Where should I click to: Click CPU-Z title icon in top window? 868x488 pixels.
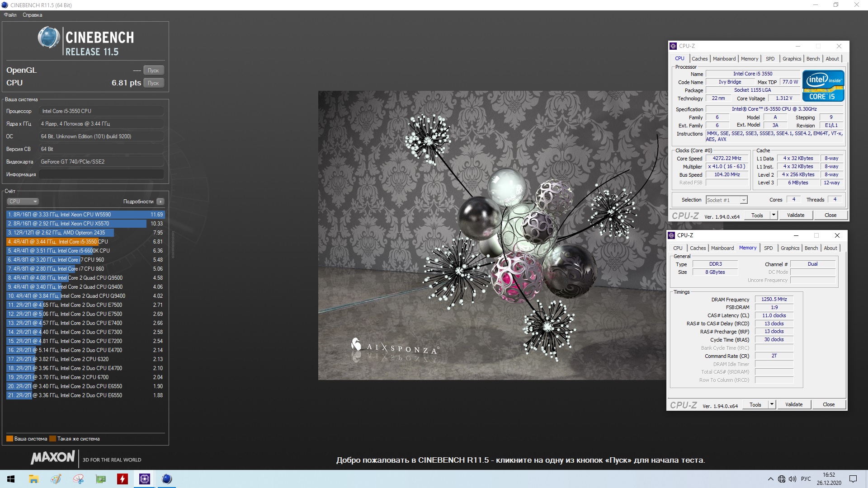point(673,46)
